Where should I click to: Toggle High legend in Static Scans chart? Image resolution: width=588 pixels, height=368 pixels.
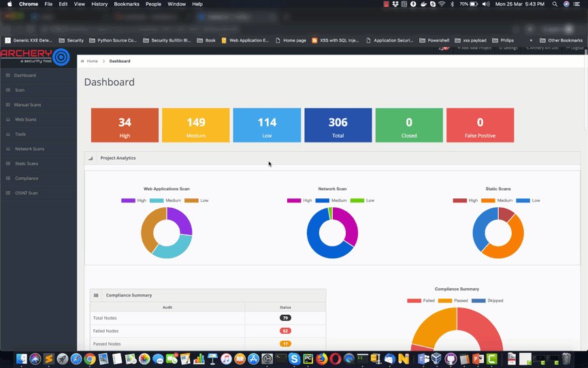(x=465, y=200)
